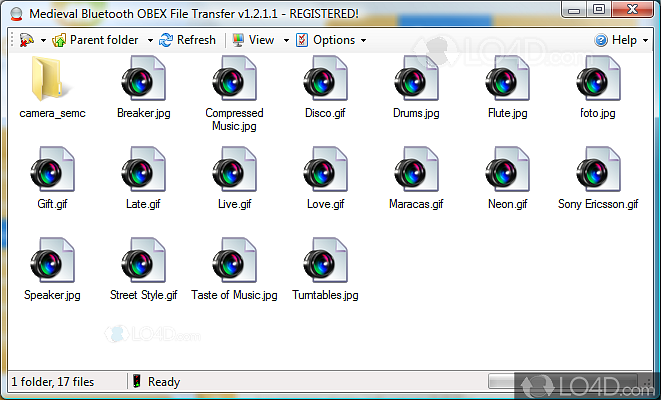Click the Street Style.gif file name
661x400 pixels.
point(144,295)
